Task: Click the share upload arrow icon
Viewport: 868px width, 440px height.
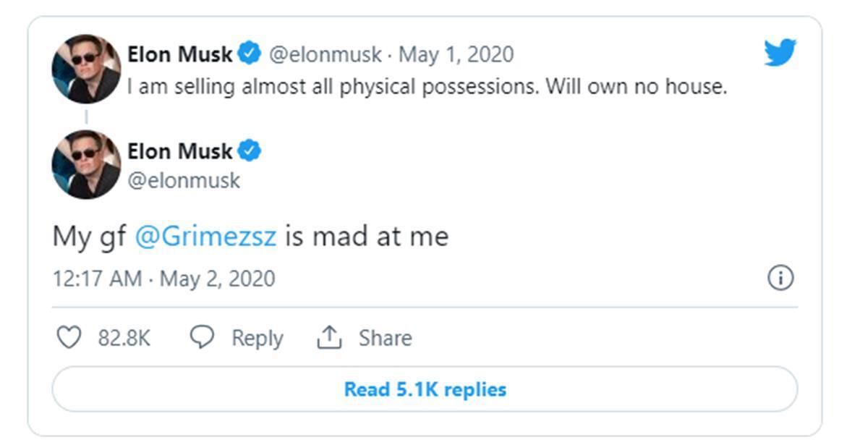Action: (x=329, y=337)
